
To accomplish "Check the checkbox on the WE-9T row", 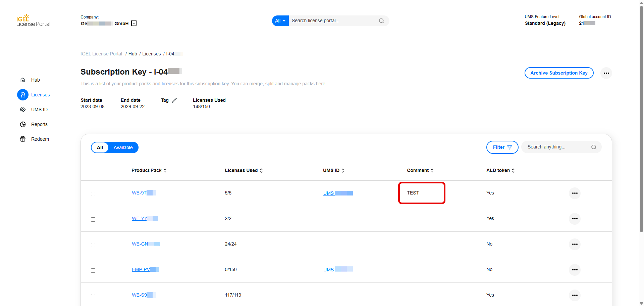I will tap(93, 194).
